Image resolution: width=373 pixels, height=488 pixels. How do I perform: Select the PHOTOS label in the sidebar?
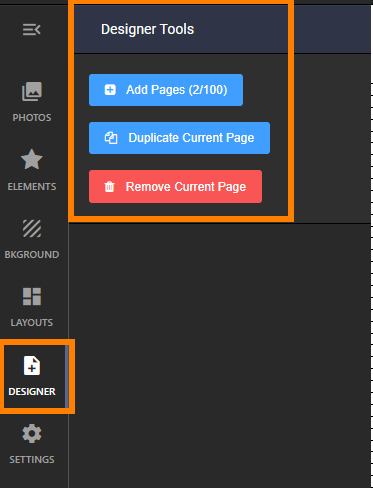coord(32,118)
